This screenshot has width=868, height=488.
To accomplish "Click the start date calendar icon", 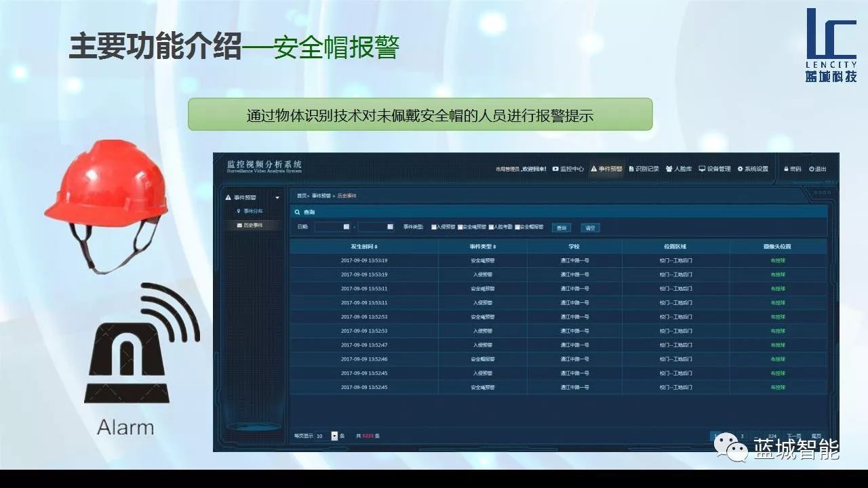I will [x=347, y=227].
